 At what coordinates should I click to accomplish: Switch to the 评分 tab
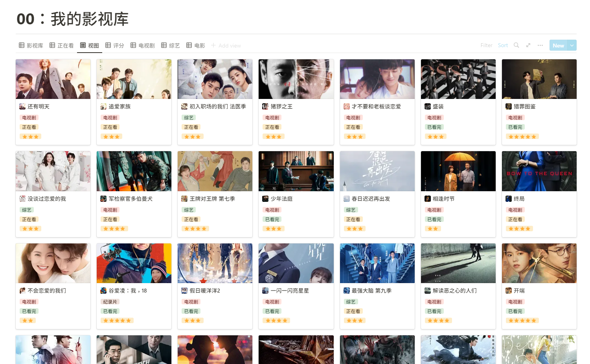pos(115,46)
